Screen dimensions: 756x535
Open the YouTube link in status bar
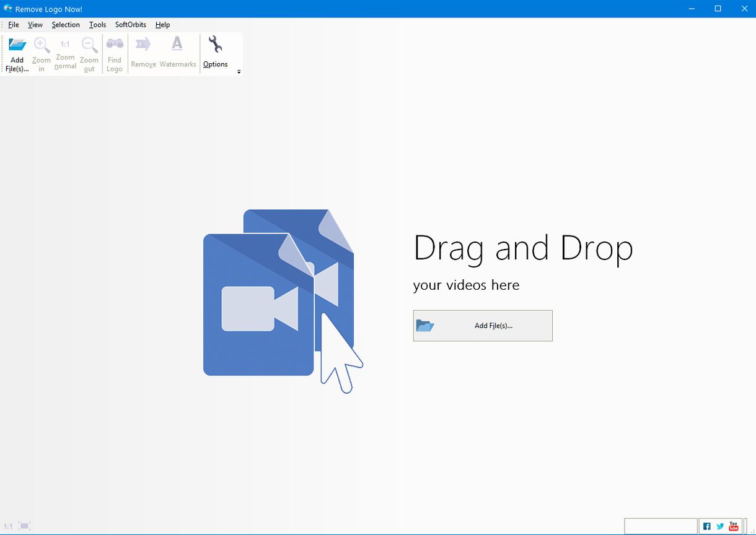(734, 526)
